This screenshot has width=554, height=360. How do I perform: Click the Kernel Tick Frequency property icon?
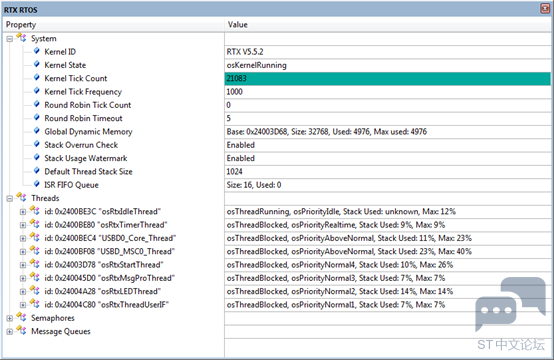[37, 91]
